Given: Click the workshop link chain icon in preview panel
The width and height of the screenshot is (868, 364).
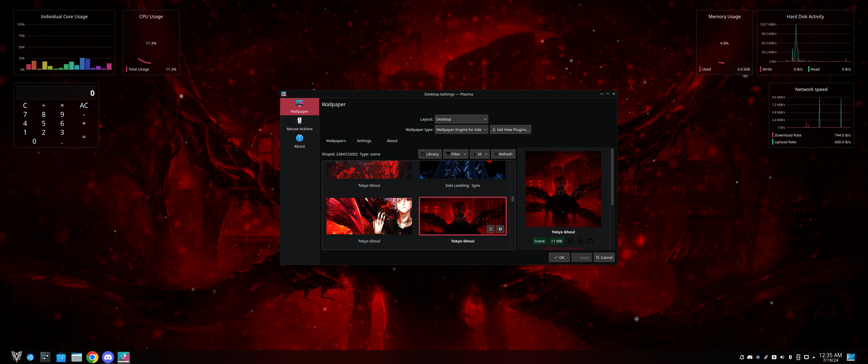Looking at the screenshot, I should 580,241.
